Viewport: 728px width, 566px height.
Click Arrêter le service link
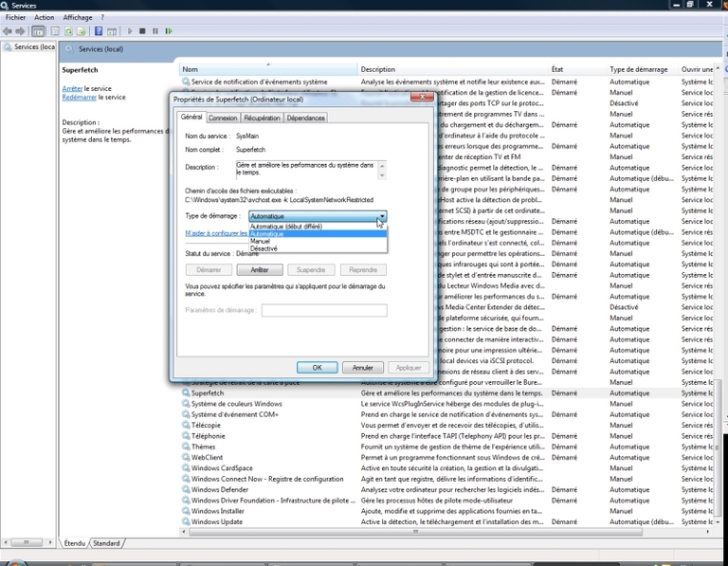72,88
